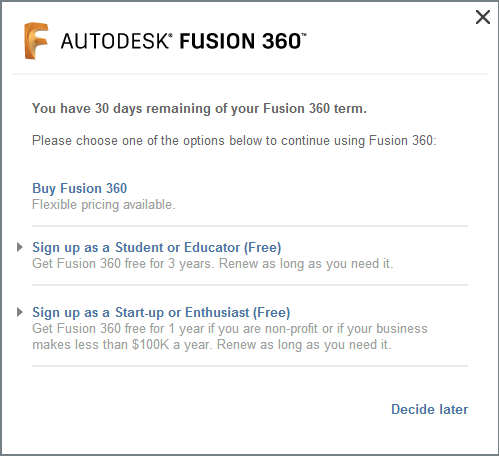The image size is (499, 456).
Task: Close the Fusion 360 dialog with X
Action: click(483, 17)
